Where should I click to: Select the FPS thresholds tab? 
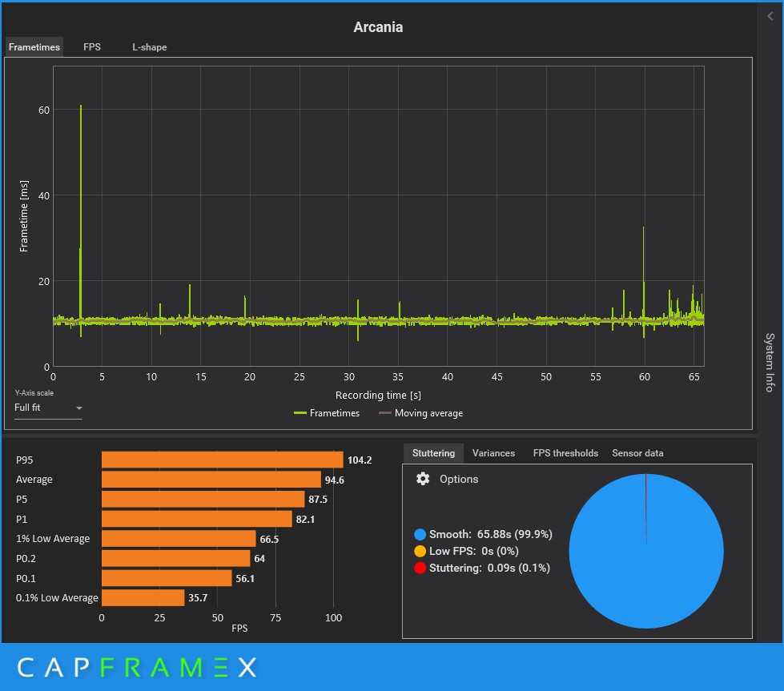pyautogui.click(x=565, y=453)
